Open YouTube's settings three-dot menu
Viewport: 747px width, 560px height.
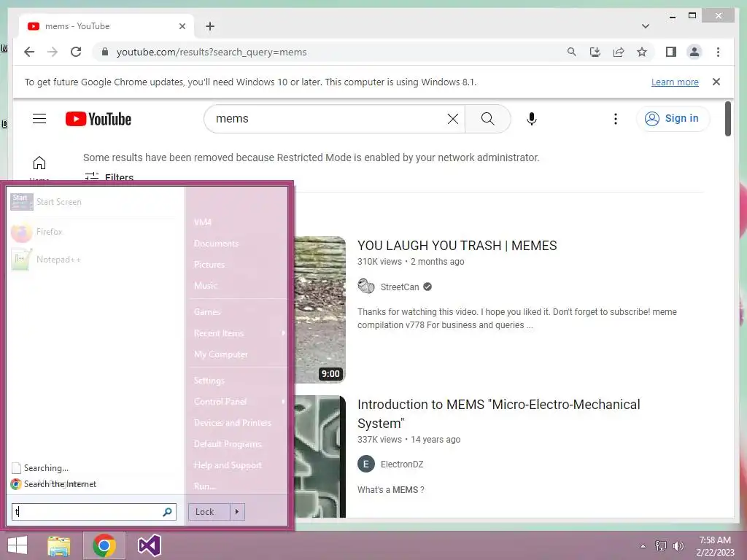pyautogui.click(x=616, y=119)
